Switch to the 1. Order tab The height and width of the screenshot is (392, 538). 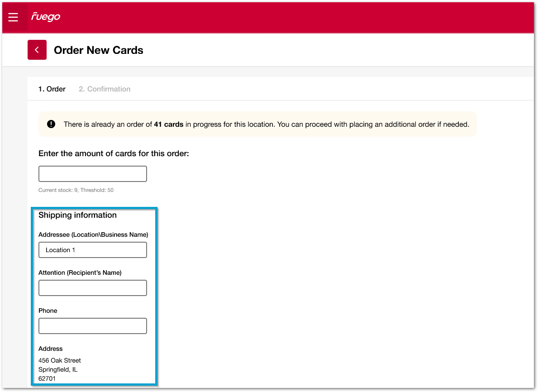[52, 89]
